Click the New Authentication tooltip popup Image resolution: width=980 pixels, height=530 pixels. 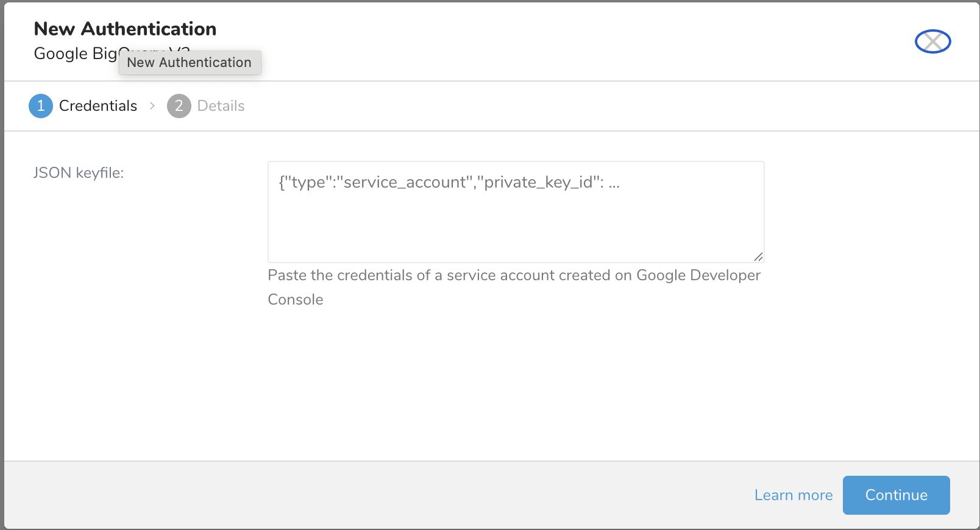[x=190, y=63]
